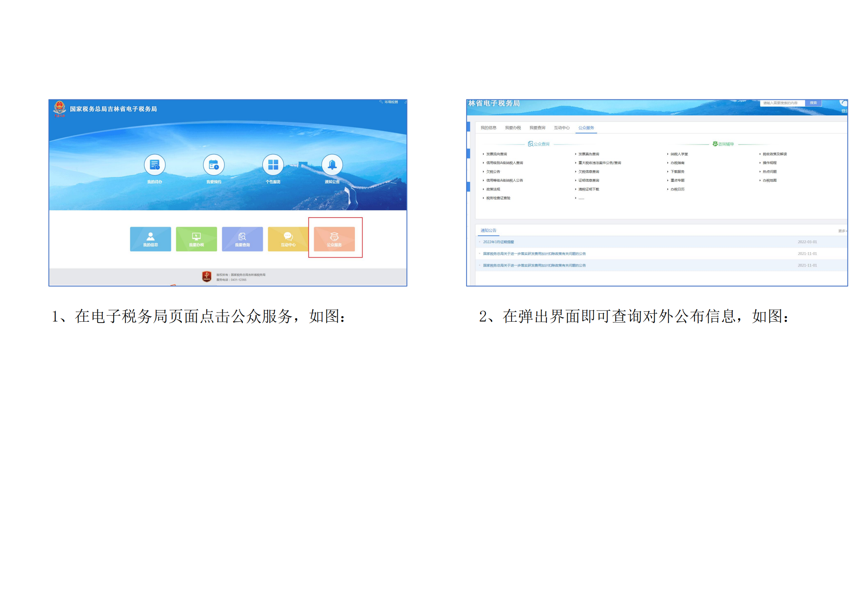Click the search input field in header
This screenshot has height=601, width=868.
pyautogui.click(x=782, y=103)
